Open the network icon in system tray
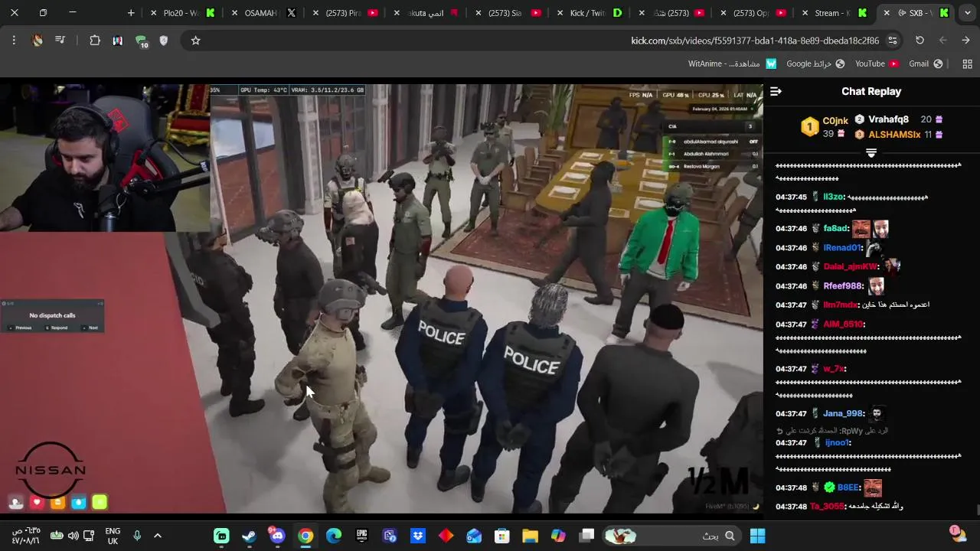This screenshot has width=980, height=551. [89, 536]
